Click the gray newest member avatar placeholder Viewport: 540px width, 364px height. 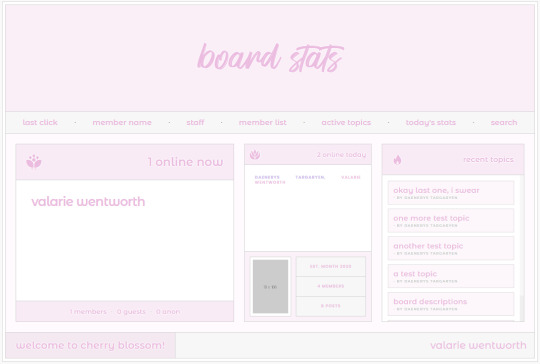270,287
